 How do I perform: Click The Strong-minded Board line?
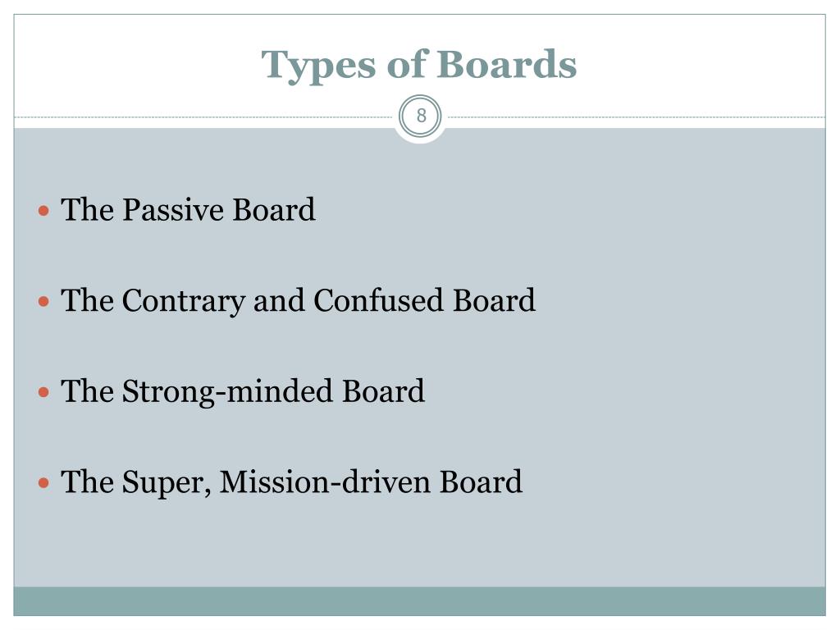click(243, 391)
